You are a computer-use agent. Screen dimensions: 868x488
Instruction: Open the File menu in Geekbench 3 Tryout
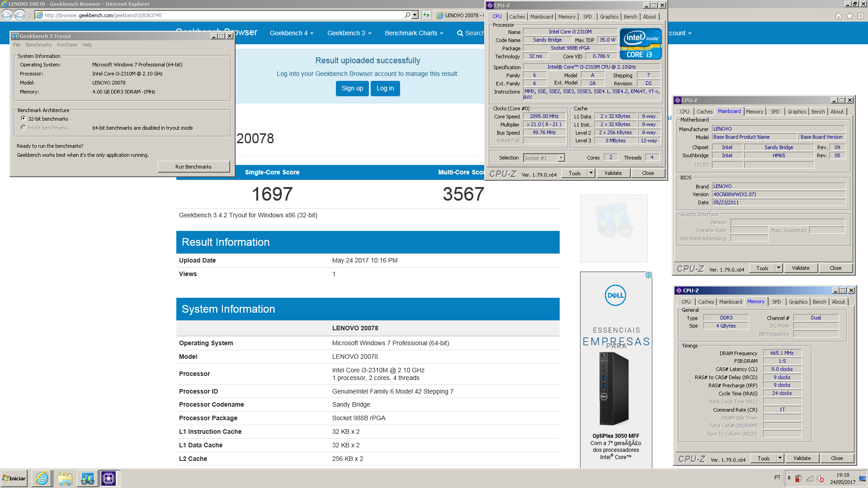tap(17, 45)
